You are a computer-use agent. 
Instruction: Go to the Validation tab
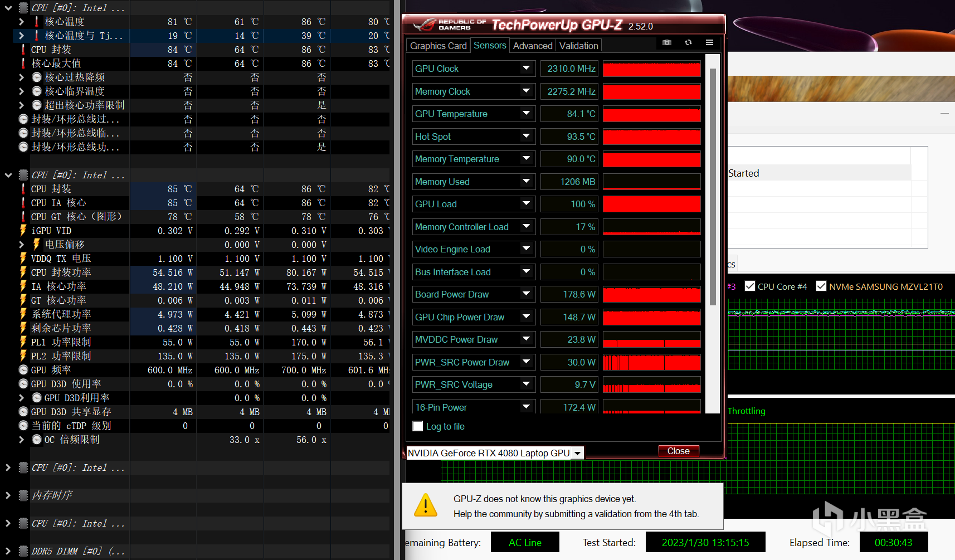coord(579,46)
